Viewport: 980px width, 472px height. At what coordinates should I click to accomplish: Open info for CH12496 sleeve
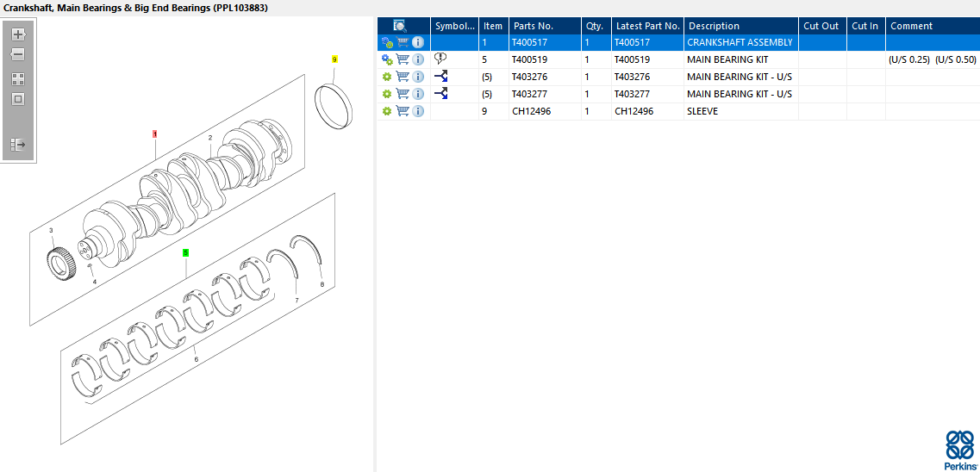[418, 111]
